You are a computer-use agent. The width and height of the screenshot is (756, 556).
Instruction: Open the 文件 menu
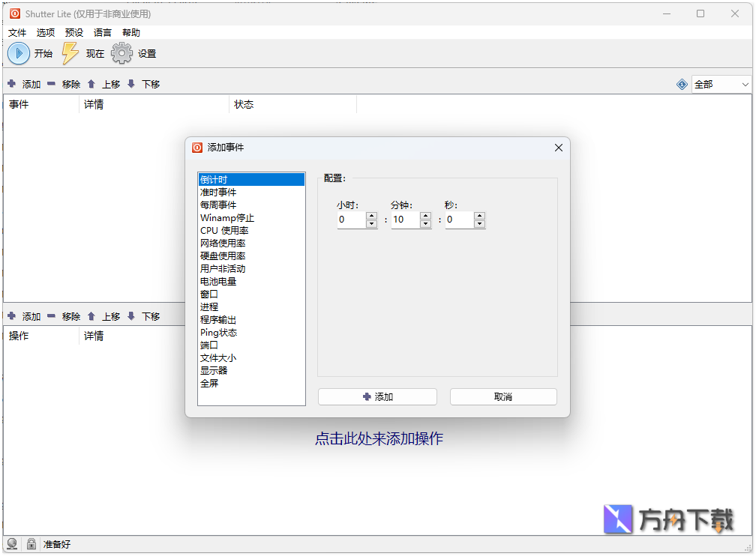(16, 32)
